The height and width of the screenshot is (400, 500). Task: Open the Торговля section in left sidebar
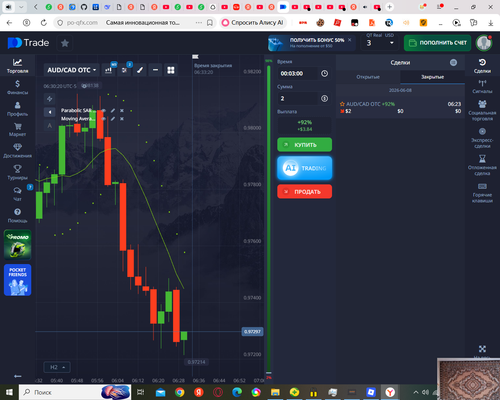pyautogui.click(x=17, y=66)
